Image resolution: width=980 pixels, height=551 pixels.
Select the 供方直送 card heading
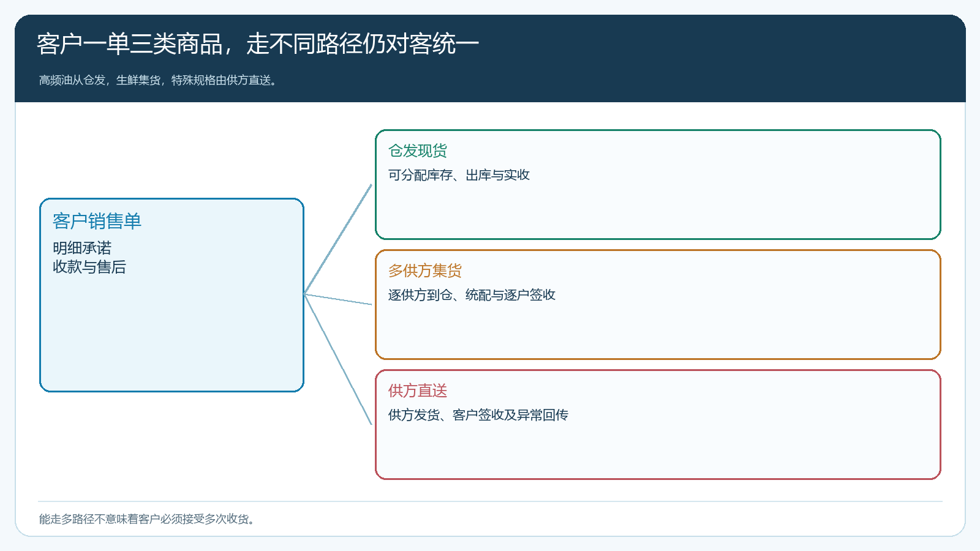coord(418,391)
